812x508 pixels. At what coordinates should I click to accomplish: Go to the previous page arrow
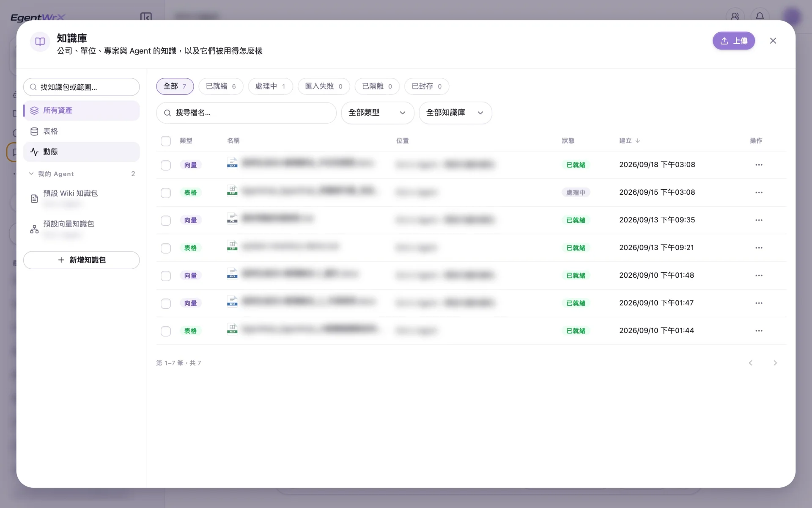coord(751,363)
